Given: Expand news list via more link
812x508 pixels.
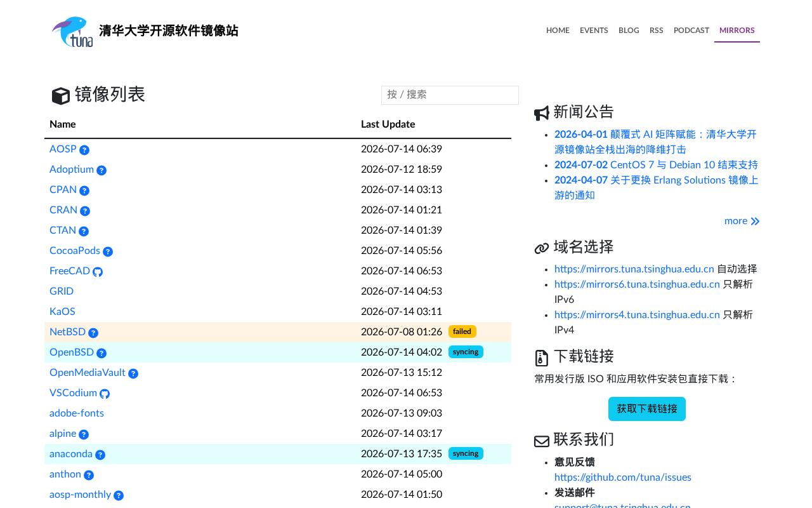Looking at the screenshot, I should (x=742, y=221).
